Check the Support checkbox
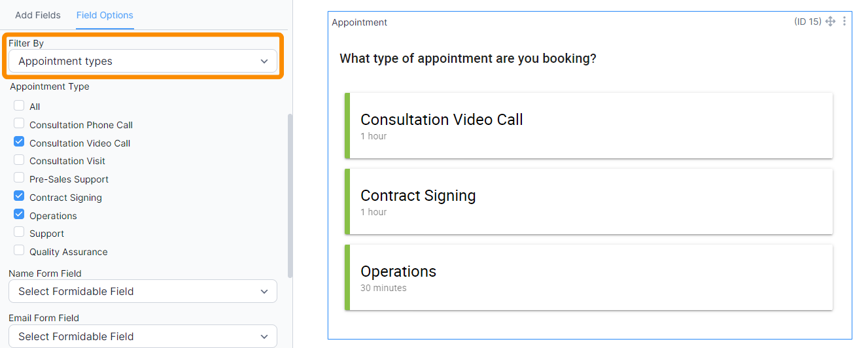The image size is (868, 348). [19, 232]
